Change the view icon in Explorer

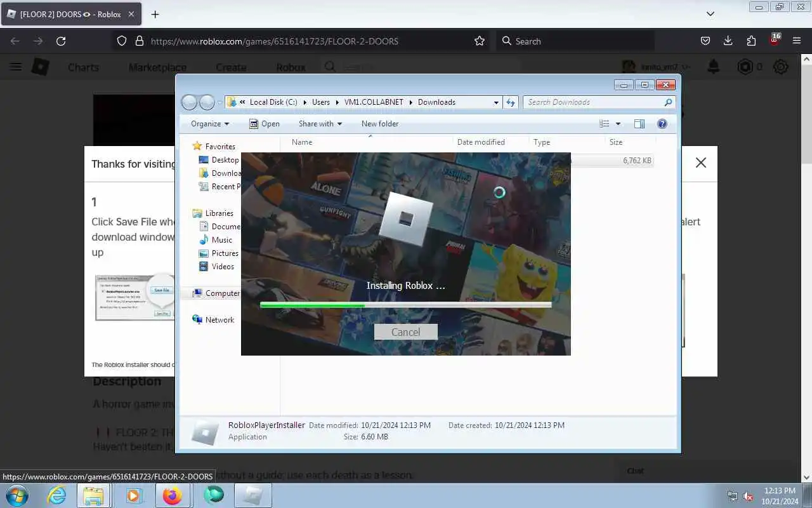(605, 124)
